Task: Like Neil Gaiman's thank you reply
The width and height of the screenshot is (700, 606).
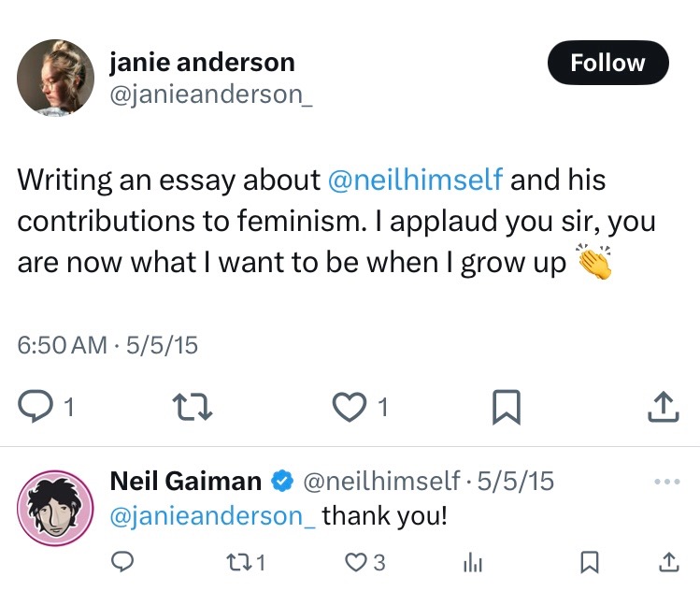Action: 356,562
